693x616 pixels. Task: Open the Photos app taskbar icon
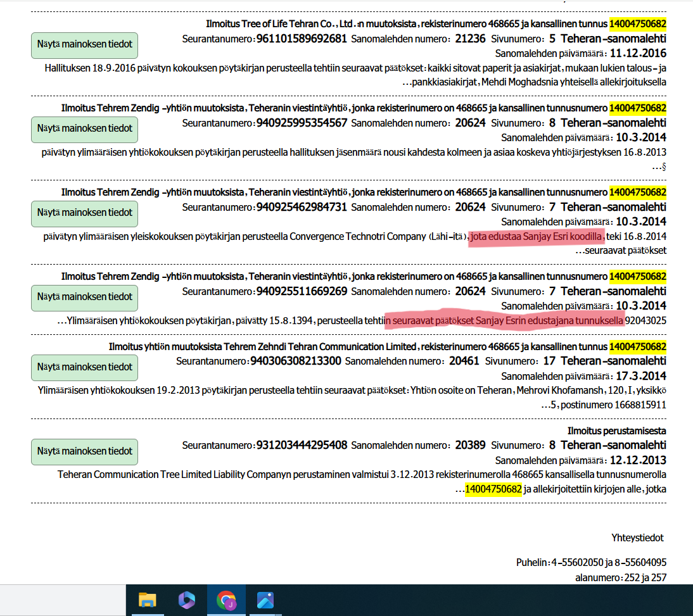click(265, 600)
